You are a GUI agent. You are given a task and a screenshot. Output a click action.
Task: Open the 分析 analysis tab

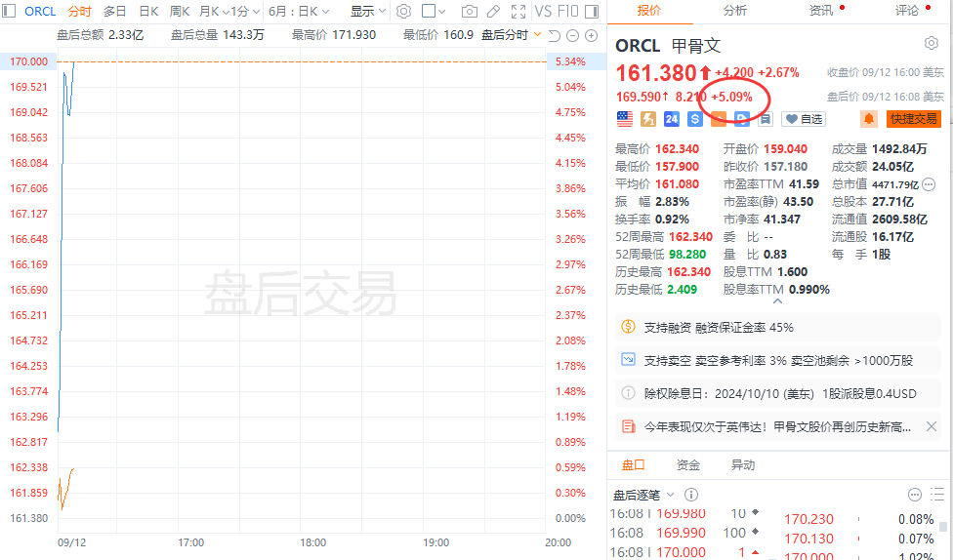[735, 11]
